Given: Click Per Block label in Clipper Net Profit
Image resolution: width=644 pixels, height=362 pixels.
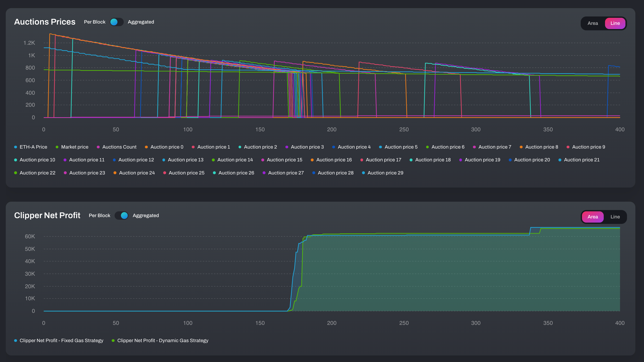Looking at the screenshot, I should [x=99, y=216].
